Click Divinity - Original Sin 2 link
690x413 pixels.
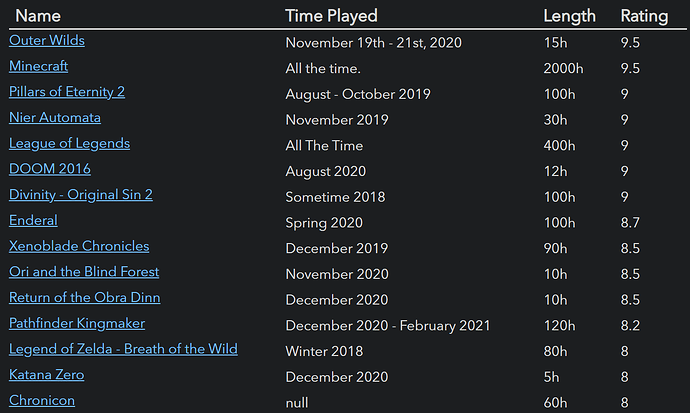tap(80, 195)
